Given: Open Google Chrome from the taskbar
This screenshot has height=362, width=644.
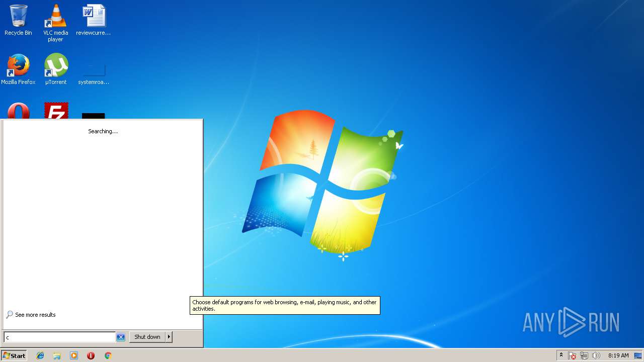Looking at the screenshot, I should [x=108, y=355].
